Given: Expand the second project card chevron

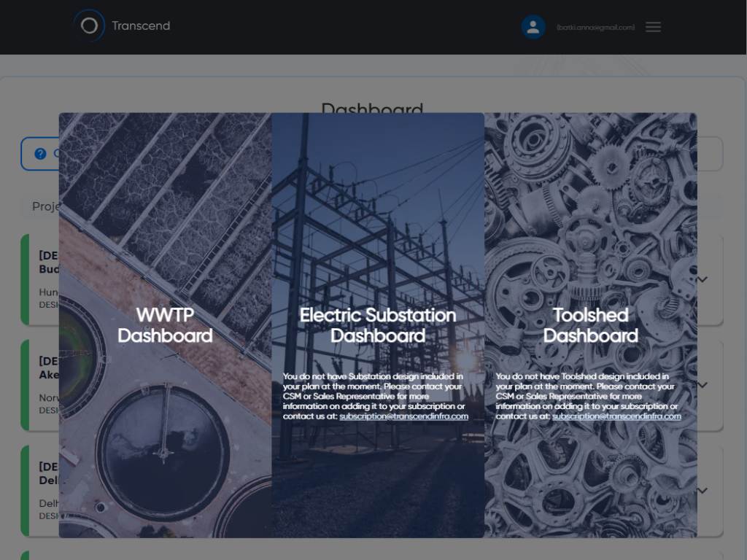Looking at the screenshot, I should 703,385.
